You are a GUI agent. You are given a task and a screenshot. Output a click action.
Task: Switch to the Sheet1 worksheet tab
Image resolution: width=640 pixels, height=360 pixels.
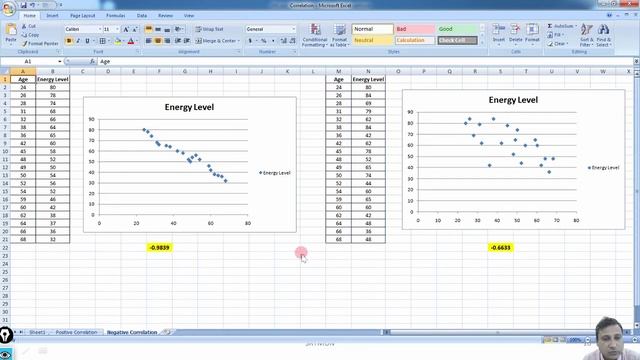point(37,332)
